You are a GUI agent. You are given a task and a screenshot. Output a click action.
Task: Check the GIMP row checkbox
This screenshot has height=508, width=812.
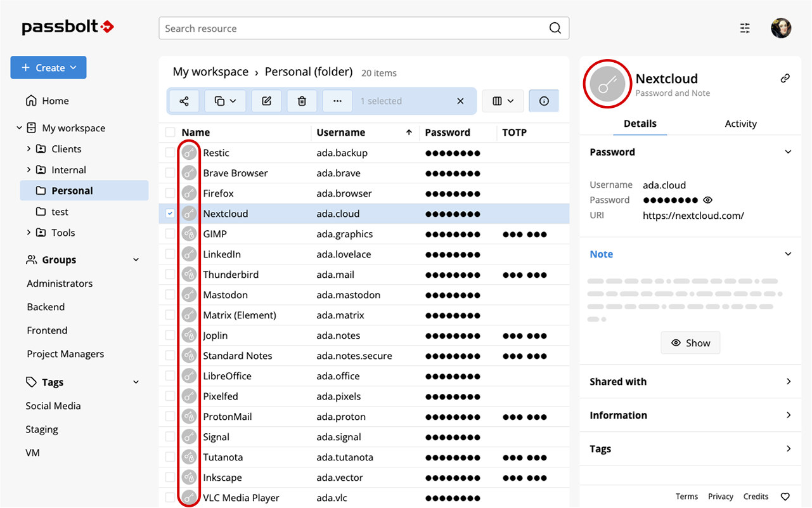(170, 234)
